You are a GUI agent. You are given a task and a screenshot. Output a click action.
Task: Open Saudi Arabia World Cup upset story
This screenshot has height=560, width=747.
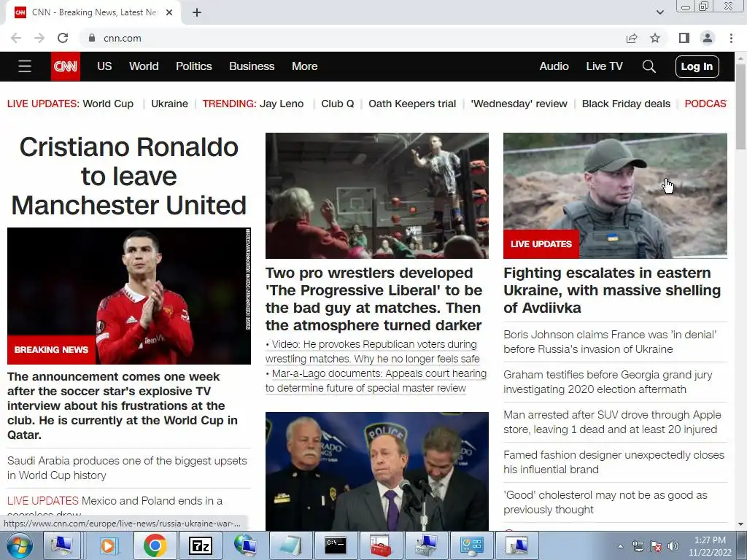(127, 467)
